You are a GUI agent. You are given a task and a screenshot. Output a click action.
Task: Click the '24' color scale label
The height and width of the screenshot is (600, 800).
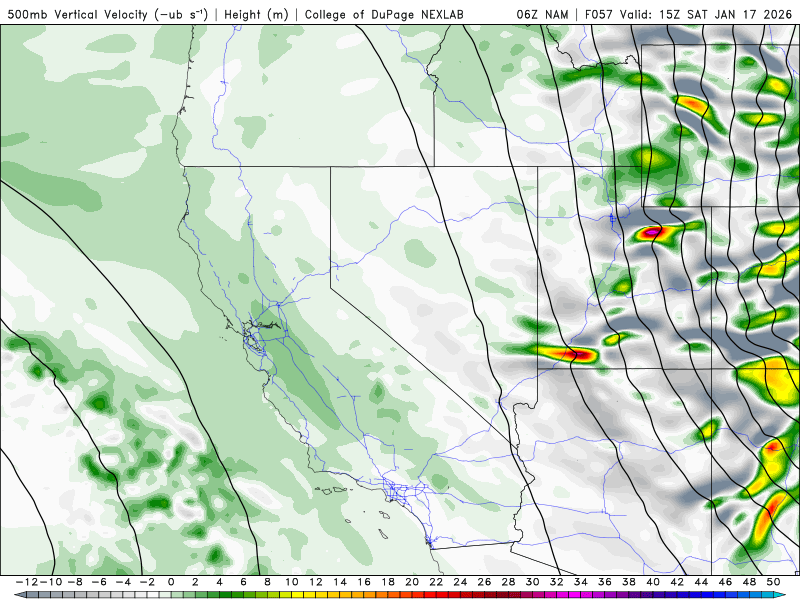(460, 582)
